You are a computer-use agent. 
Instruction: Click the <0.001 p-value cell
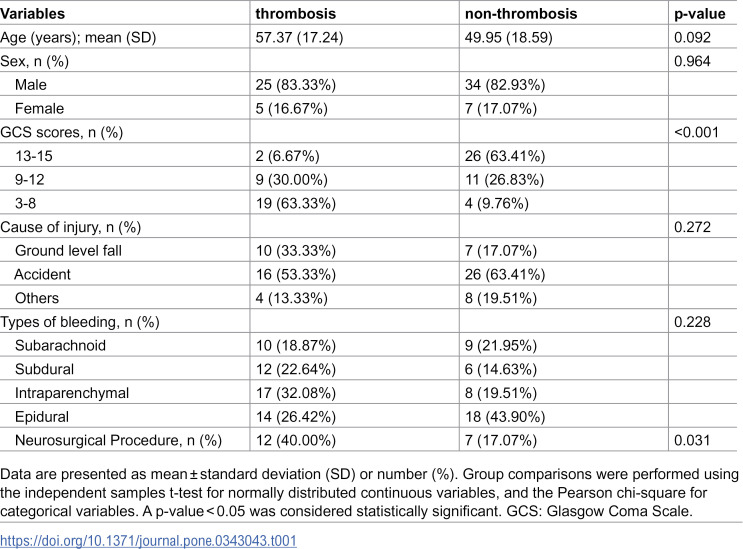[x=696, y=132]
